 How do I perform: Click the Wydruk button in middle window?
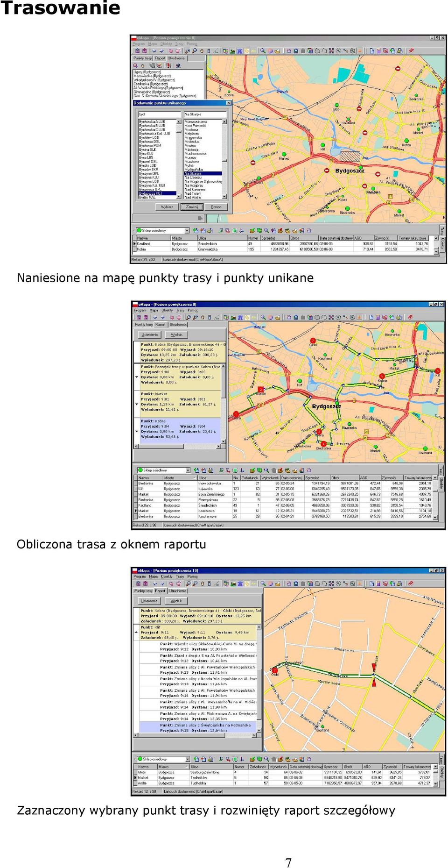pyautogui.click(x=176, y=334)
